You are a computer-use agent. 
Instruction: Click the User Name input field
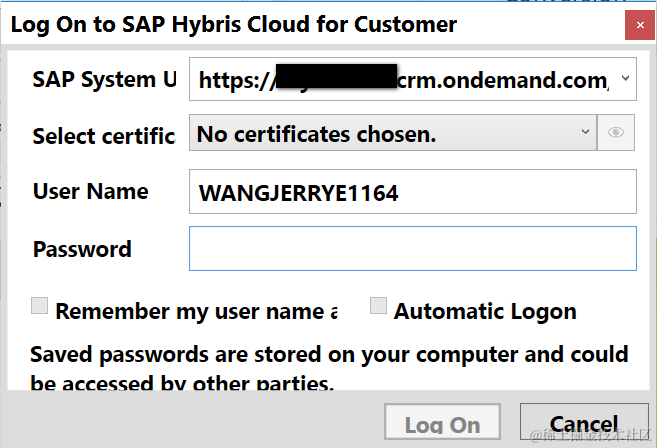413,192
